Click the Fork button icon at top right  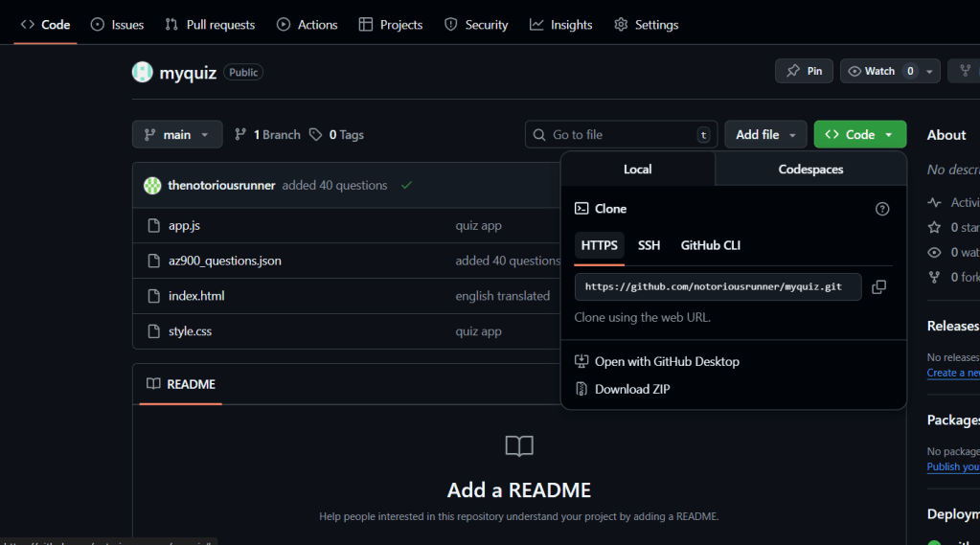(x=966, y=71)
